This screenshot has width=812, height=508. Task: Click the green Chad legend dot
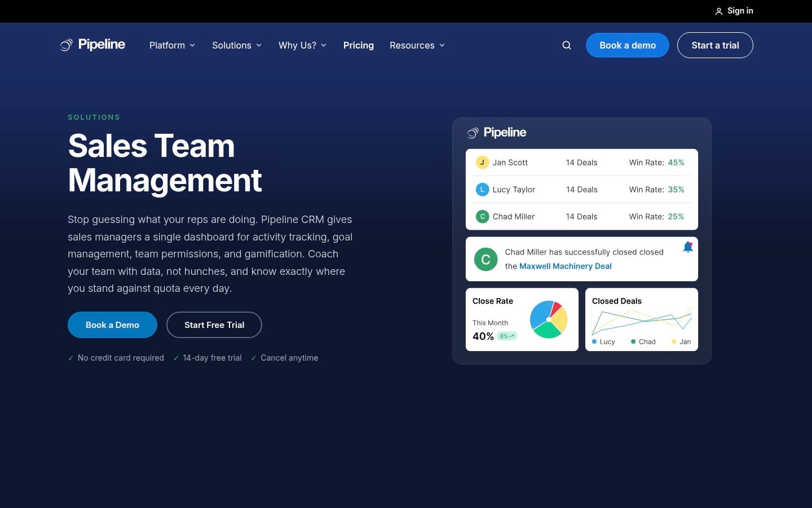point(633,341)
